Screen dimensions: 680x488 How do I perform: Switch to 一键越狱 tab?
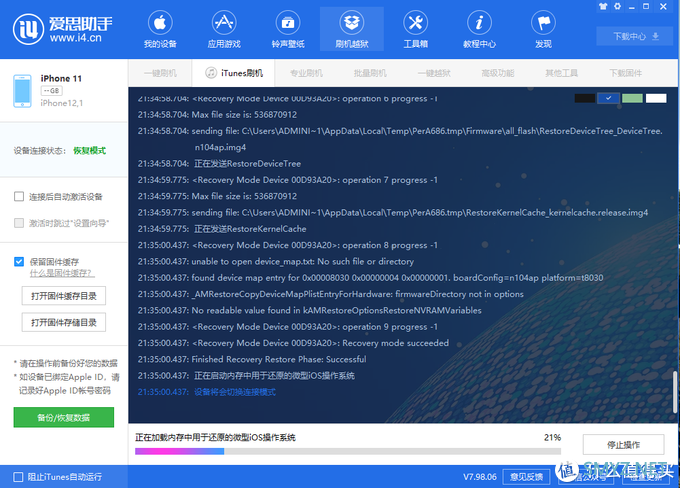point(434,73)
